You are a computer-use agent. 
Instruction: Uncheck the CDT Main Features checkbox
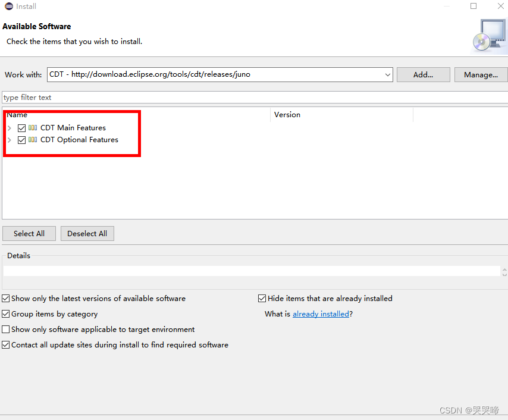(21, 128)
